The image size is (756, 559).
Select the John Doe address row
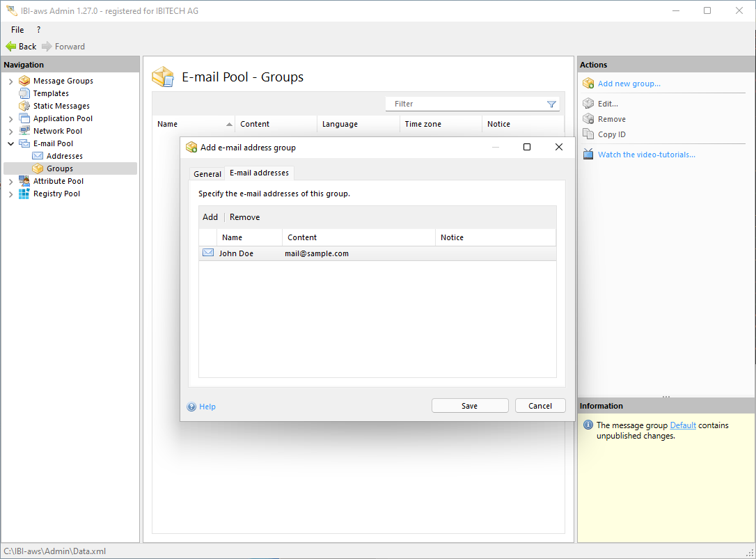point(237,254)
